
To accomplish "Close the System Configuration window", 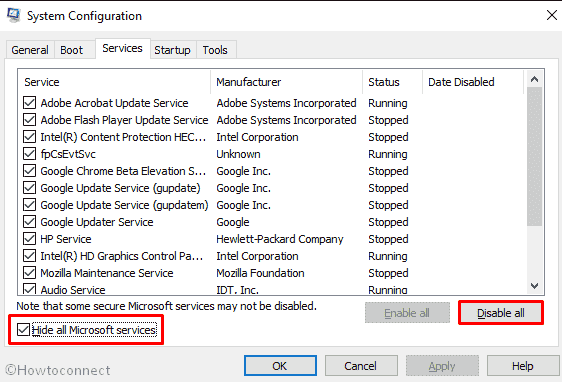I will click(552, 15).
